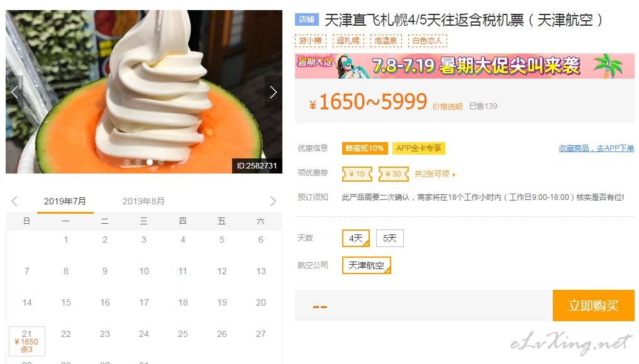The width and height of the screenshot is (639, 364).
Task: Expand 共2张可领 coupon list
Action: pos(435,174)
